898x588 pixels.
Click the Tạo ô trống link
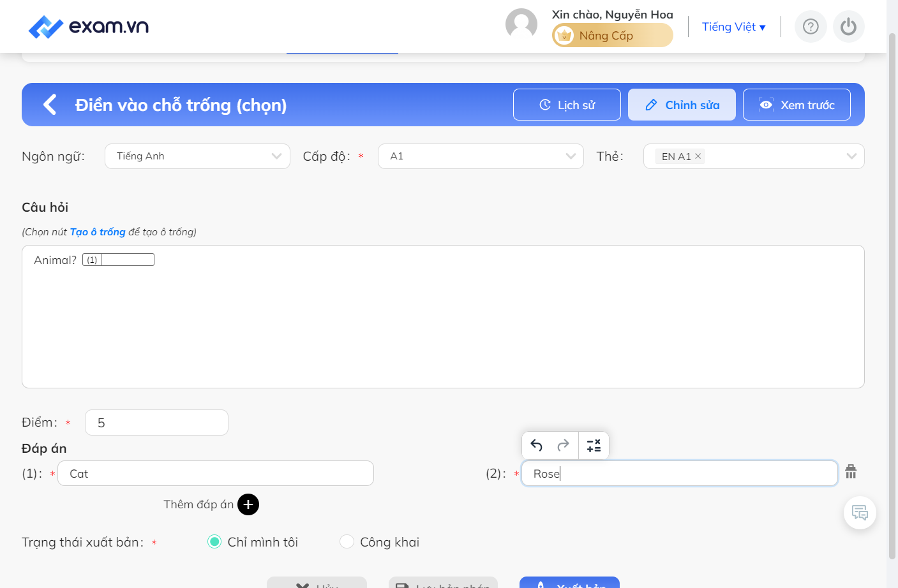tap(98, 232)
